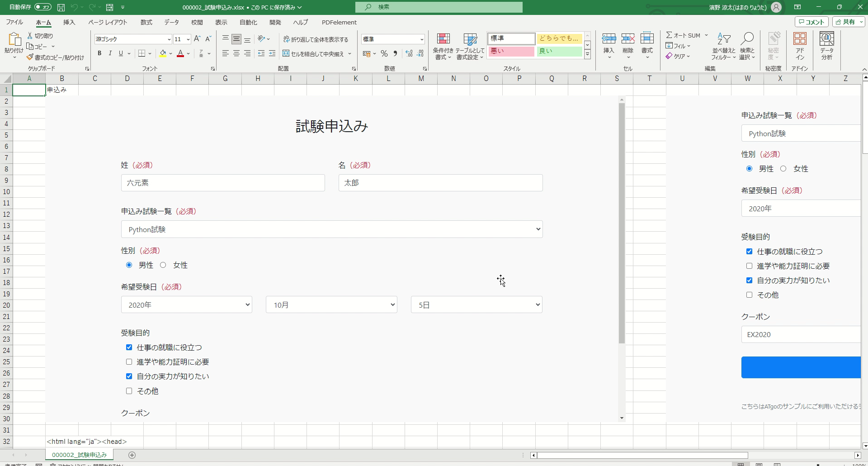Viewport: 868px width, 466px height.
Task: Open the ファイル menu tab
Action: (x=14, y=22)
